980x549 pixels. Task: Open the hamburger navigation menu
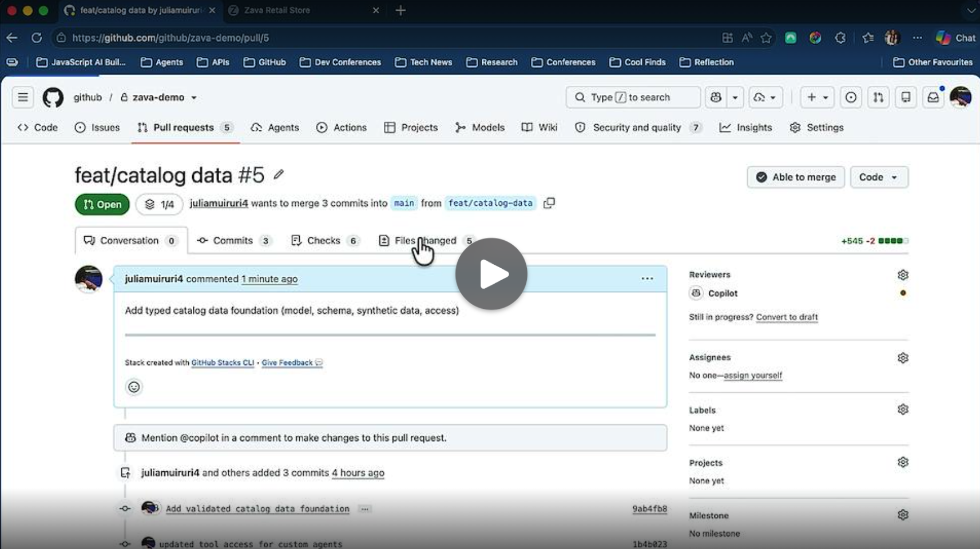pyautogui.click(x=23, y=97)
